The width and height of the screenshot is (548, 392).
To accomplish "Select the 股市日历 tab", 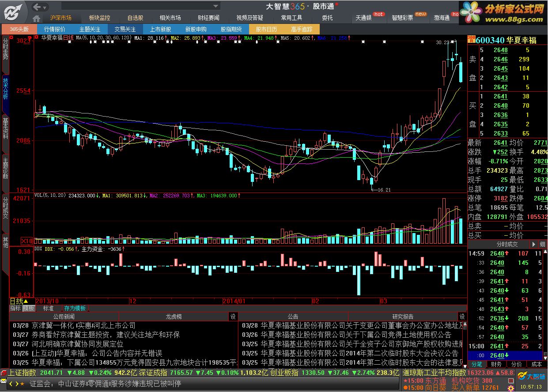I will [266, 29].
